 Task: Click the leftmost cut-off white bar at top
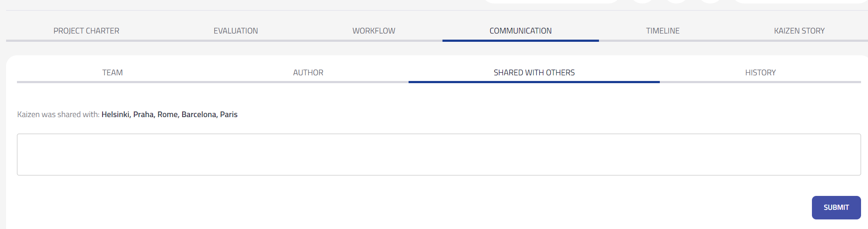(x=551, y=1)
